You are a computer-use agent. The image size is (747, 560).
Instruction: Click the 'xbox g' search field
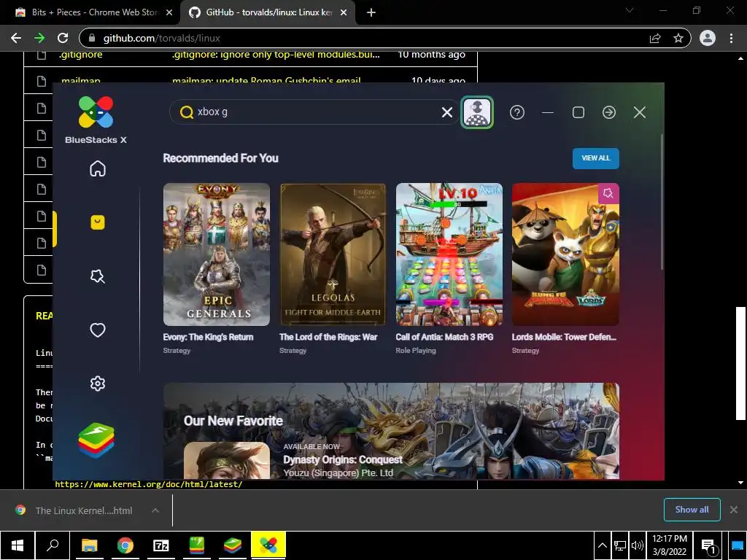click(x=314, y=112)
